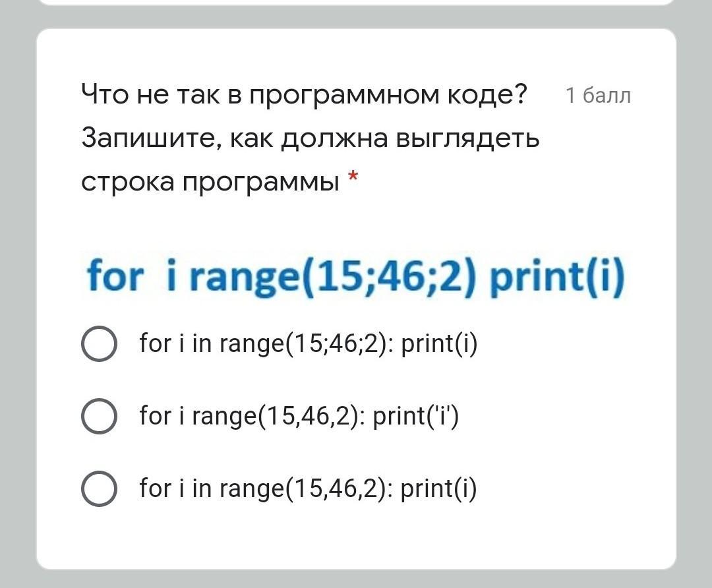Click answer text 'for i range(15,46,2): print('i')'

coord(299,416)
